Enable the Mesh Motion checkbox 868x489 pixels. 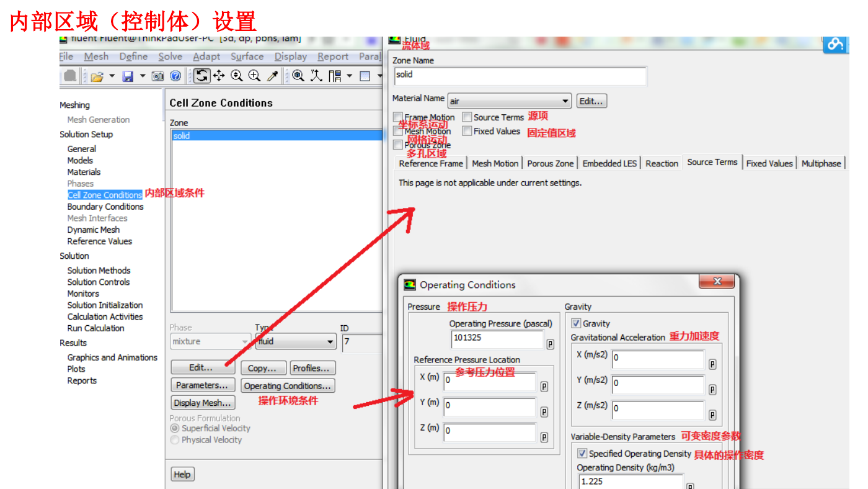tap(398, 131)
